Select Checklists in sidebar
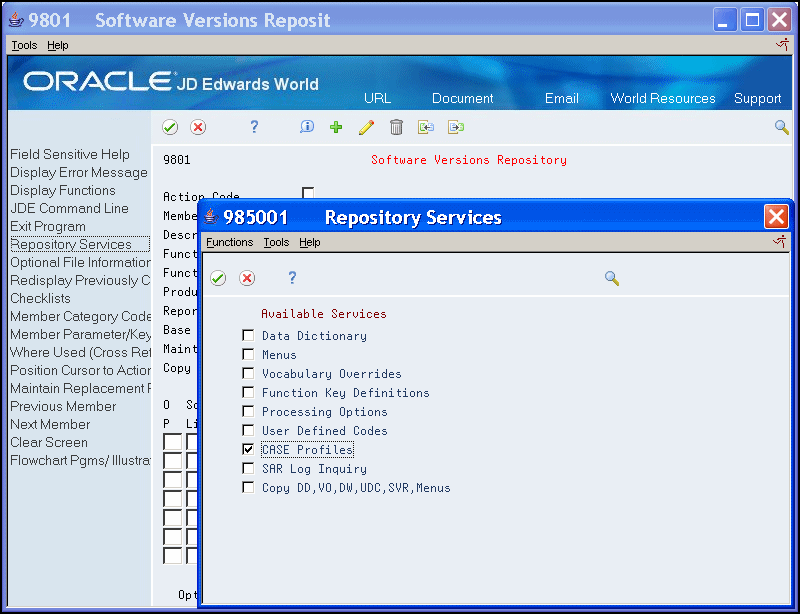Viewport: 800px width, 614px height. (x=40, y=298)
